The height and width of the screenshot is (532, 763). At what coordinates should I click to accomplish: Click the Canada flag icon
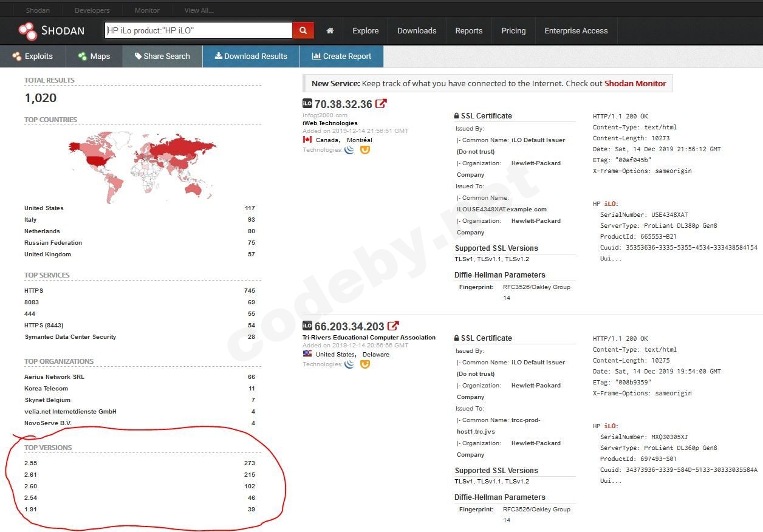(x=307, y=140)
